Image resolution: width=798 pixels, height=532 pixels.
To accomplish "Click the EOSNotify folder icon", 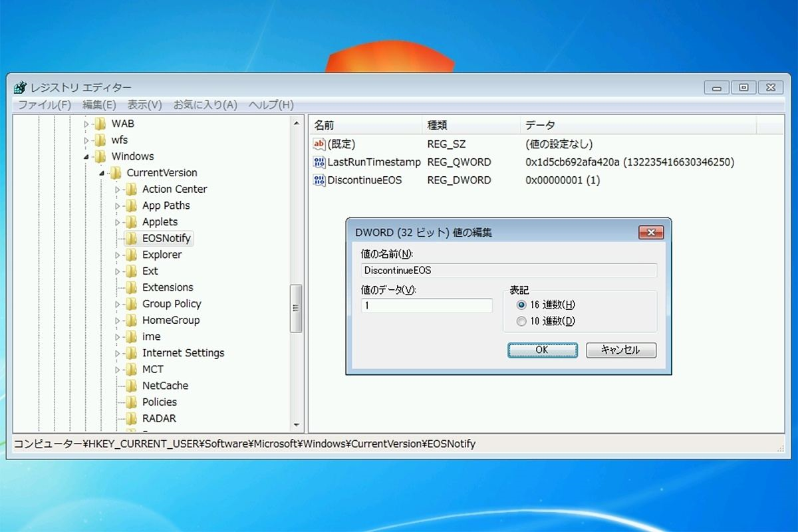I will (131, 238).
